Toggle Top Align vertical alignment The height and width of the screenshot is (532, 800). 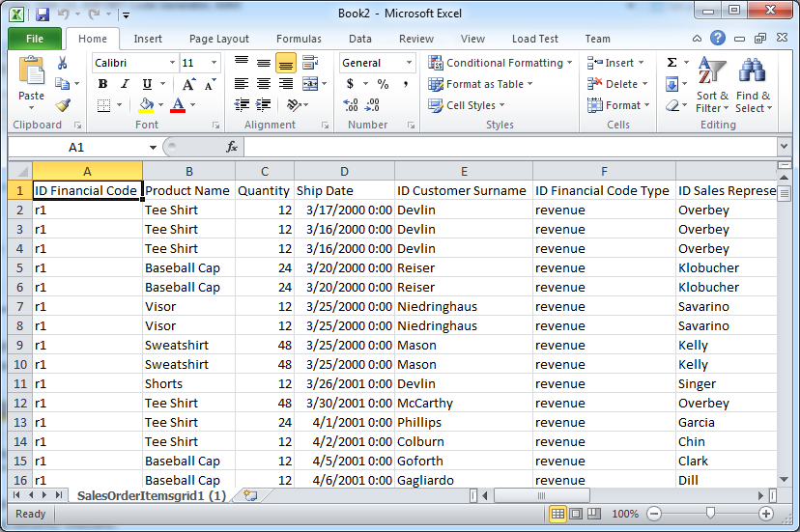click(242, 63)
